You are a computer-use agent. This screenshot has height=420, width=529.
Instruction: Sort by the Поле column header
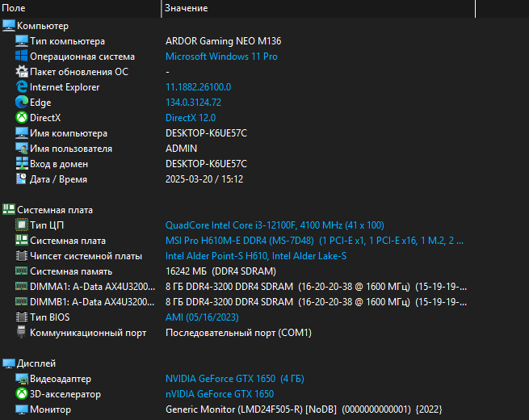click(81, 8)
